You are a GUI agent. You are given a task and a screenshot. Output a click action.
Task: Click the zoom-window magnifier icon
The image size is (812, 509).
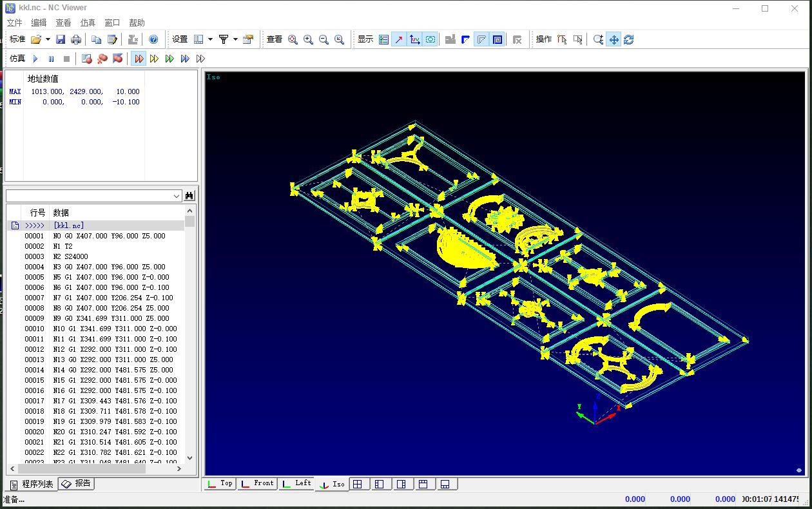tap(339, 39)
